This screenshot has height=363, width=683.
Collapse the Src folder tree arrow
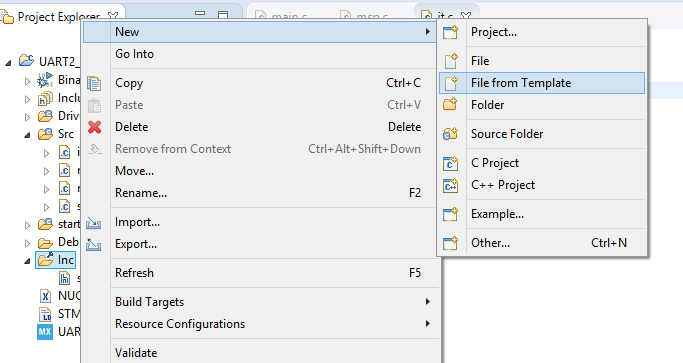click(27, 135)
